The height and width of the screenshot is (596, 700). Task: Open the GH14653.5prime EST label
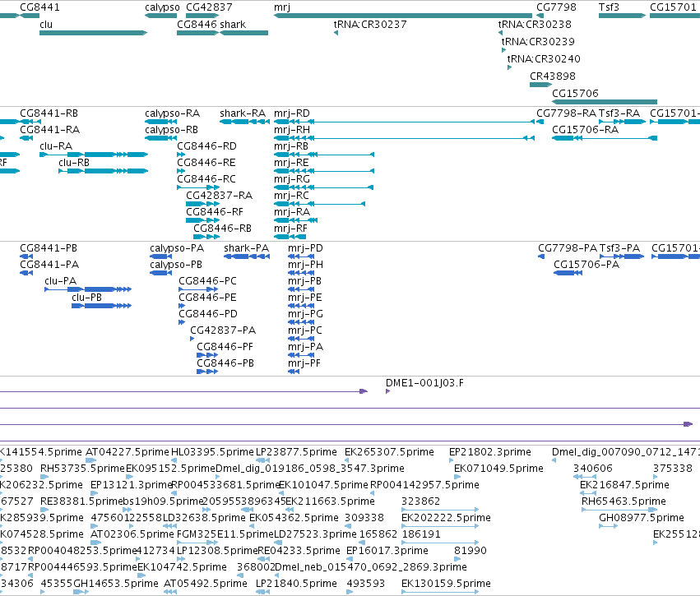tap(116, 584)
